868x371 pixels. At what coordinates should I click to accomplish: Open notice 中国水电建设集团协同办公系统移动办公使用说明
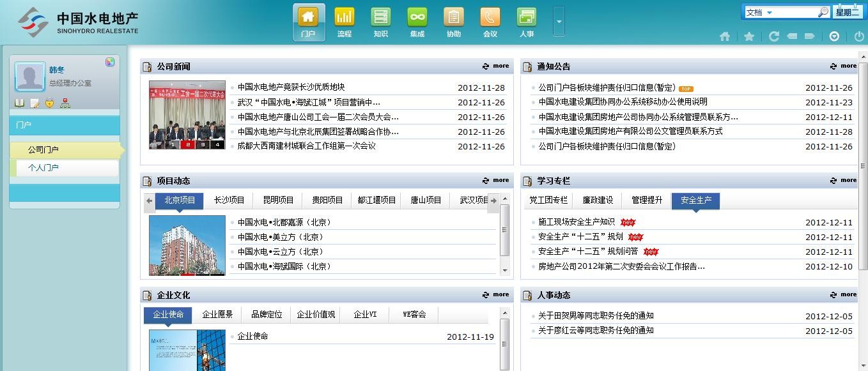click(x=623, y=102)
